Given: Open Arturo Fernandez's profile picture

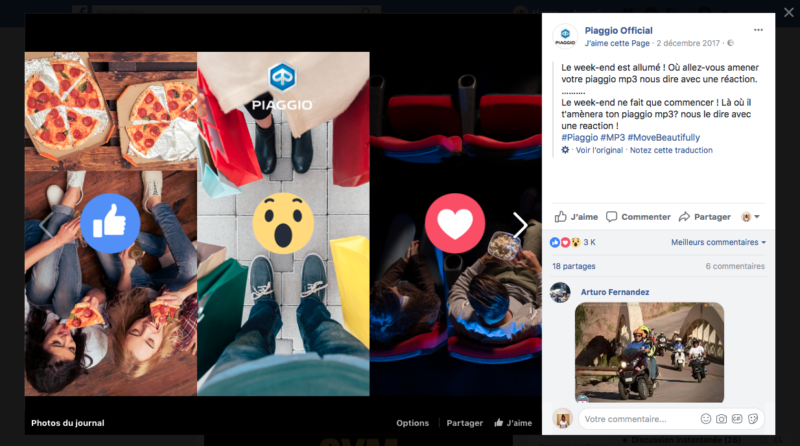Looking at the screenshot, I should pos(561,292).
